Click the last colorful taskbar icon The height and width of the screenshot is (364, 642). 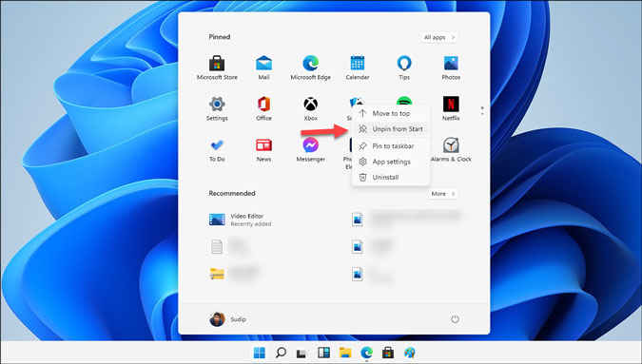409,353
